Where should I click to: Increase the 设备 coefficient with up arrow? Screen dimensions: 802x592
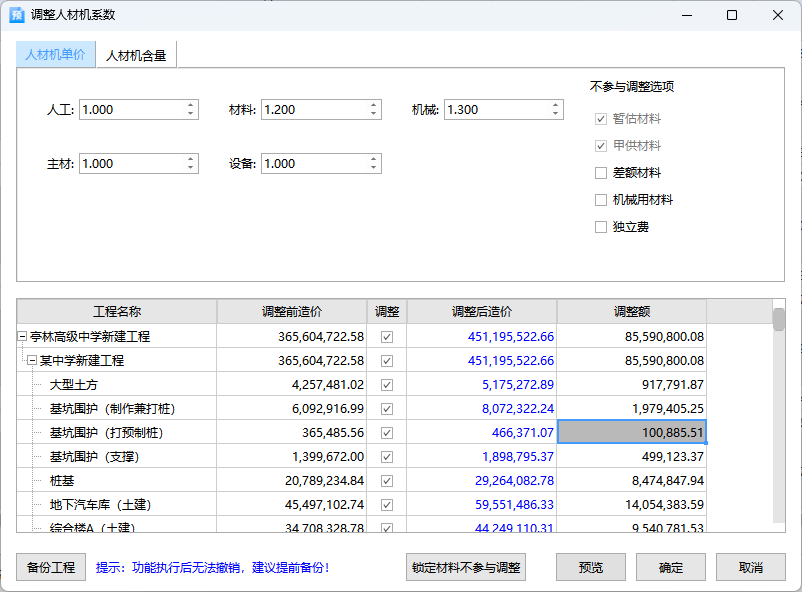(373, 159)
